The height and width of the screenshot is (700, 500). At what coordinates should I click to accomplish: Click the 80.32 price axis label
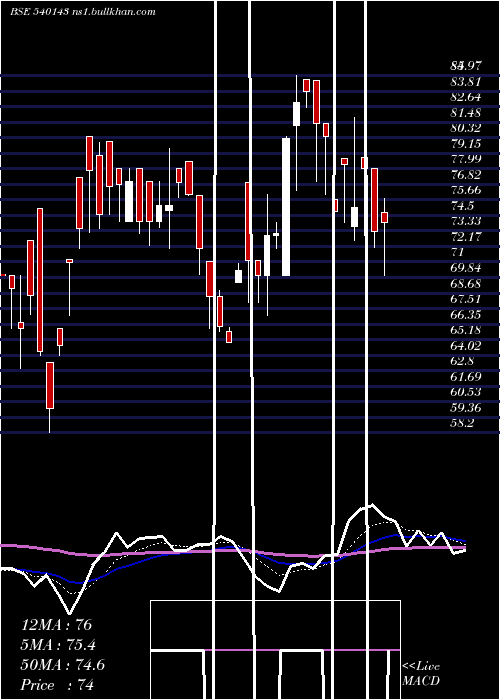coord(465,128)
